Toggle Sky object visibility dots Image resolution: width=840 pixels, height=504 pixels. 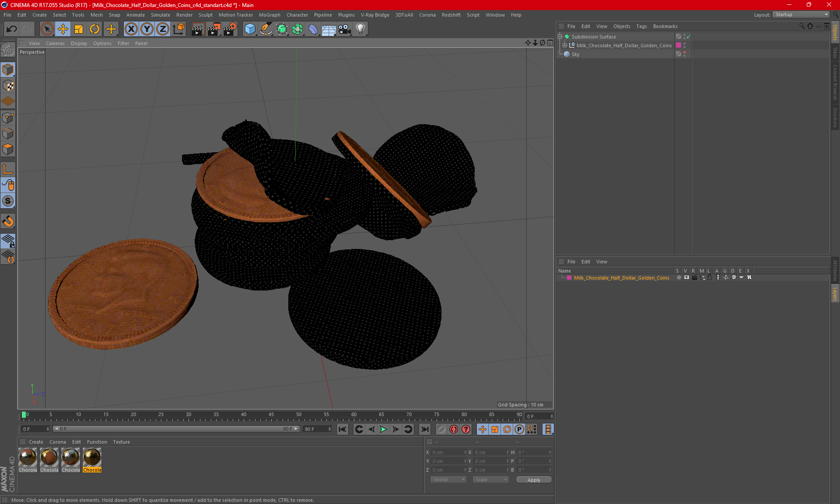pos(684,54)
